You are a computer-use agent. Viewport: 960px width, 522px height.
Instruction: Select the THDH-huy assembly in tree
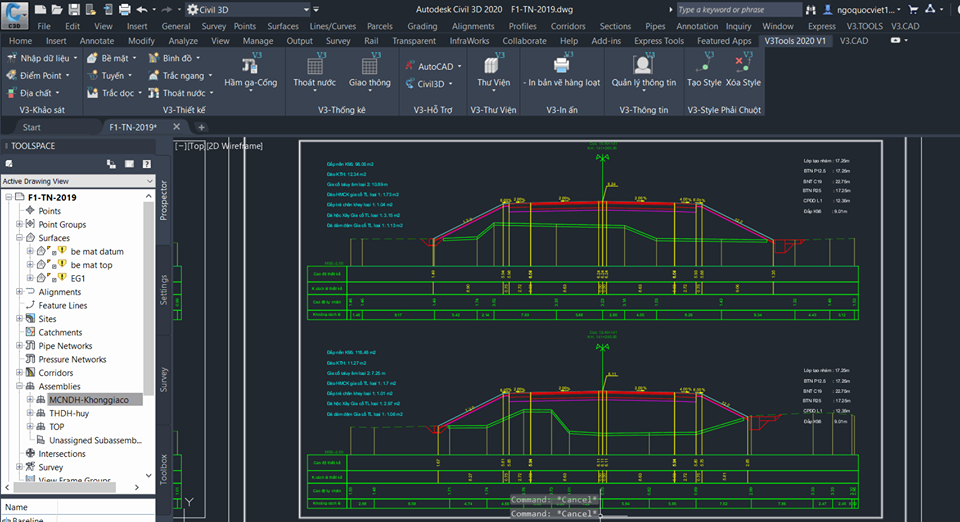[x=71, y=413]
